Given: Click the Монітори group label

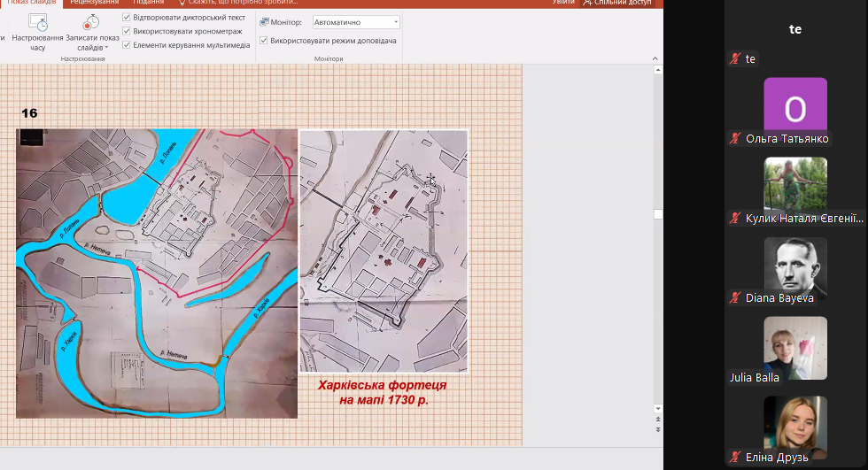Looking at the screenshot, I should (329, 58).
